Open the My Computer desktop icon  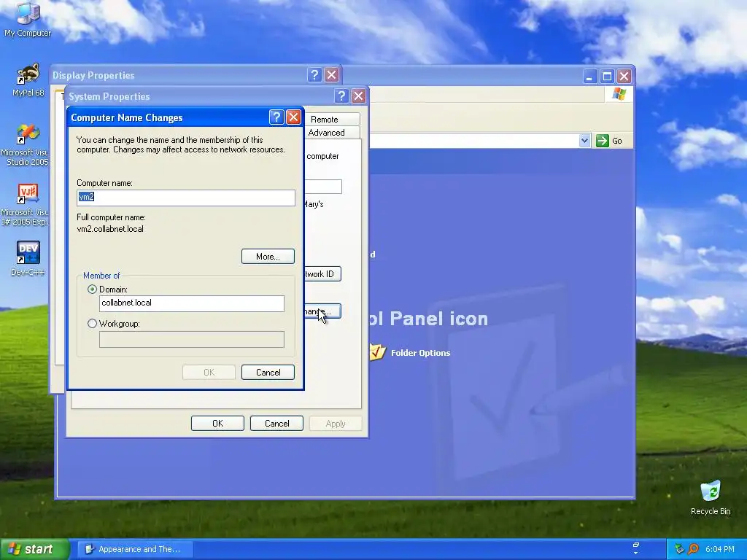28,19
